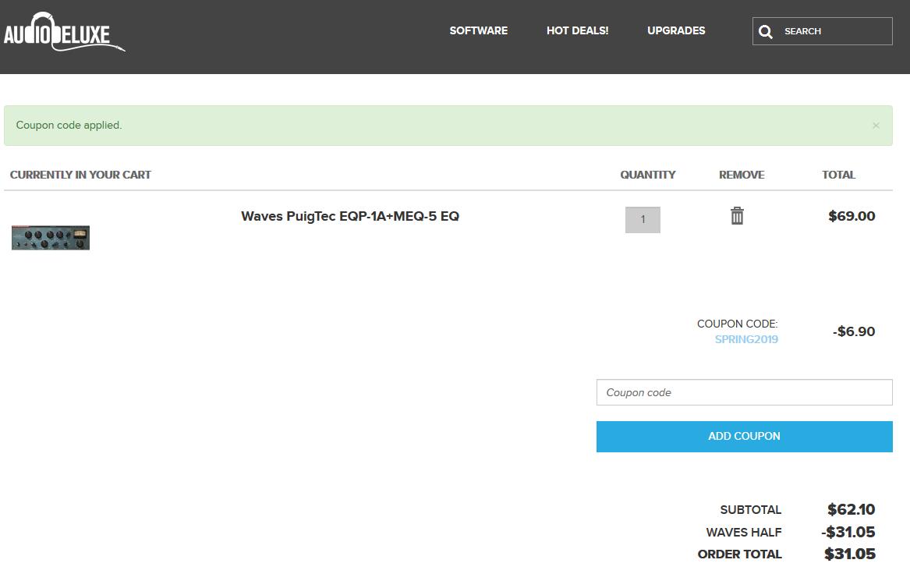
Task: Click the Add Coupon button
Action: pos(744,437)
